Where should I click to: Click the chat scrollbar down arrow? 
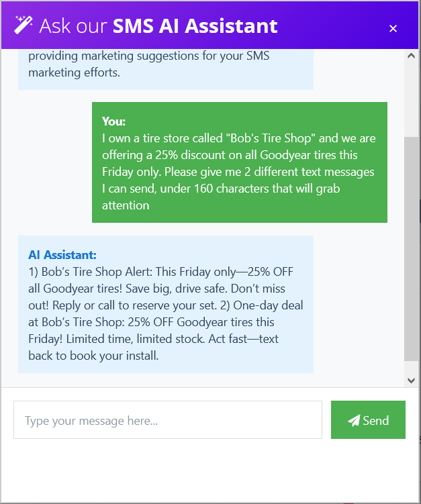[411, 380]
